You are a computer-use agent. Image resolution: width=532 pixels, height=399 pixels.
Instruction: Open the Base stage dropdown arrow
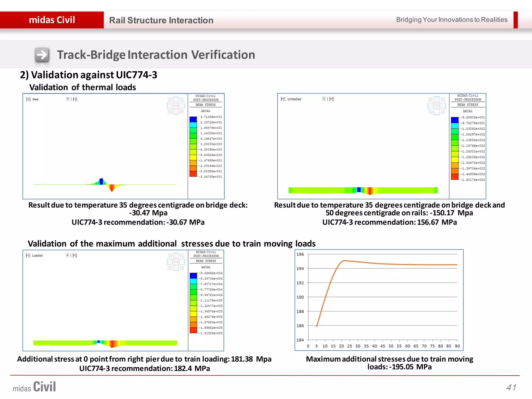pyautogui.click(x=68, y=99)
